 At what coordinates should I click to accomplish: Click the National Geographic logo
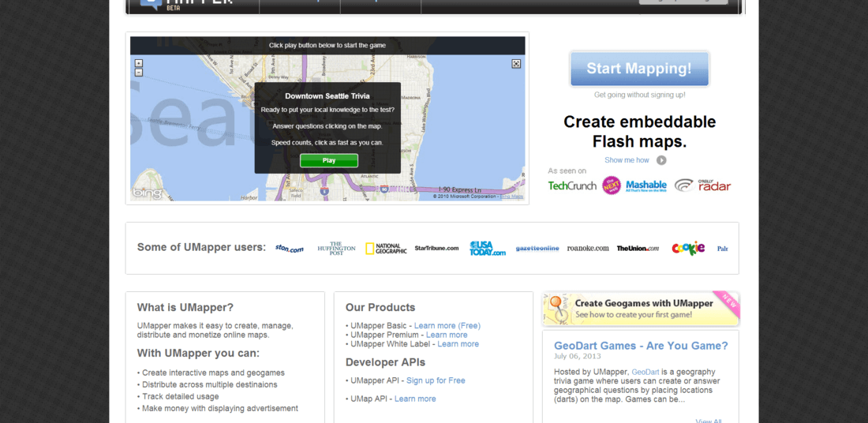(x=386, y=249)
